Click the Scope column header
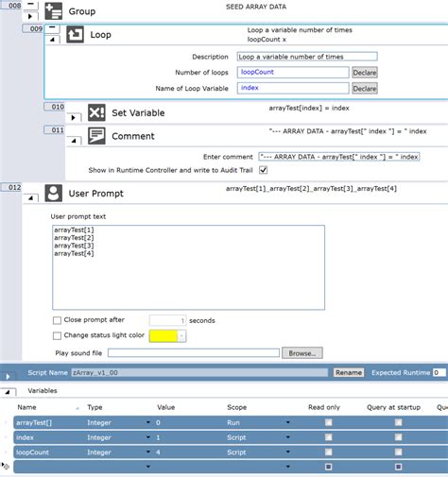The height and width of the screenshot is (477, 448). [237, 407]
